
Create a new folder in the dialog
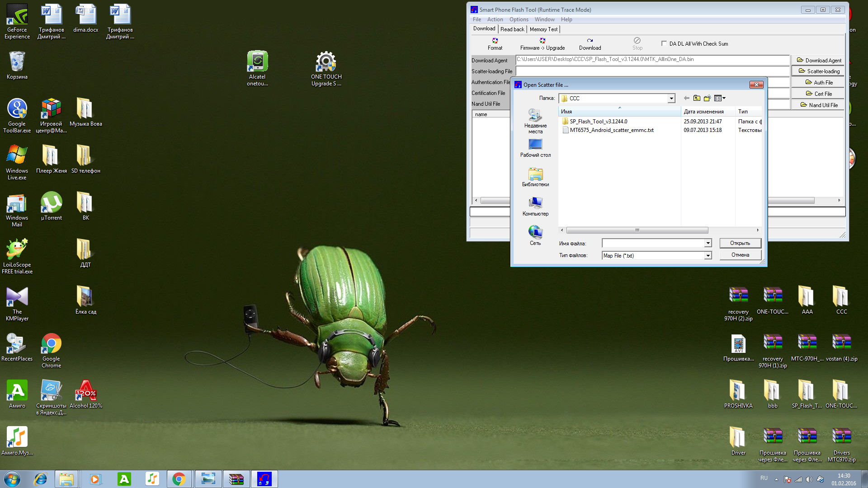pyautogui.click(x=707, y=98)
